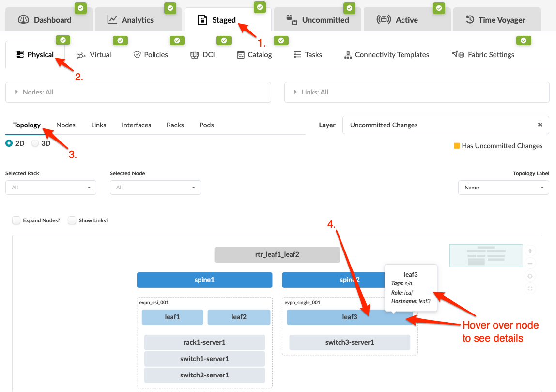Select the leaf3 node

pos(350,317)
